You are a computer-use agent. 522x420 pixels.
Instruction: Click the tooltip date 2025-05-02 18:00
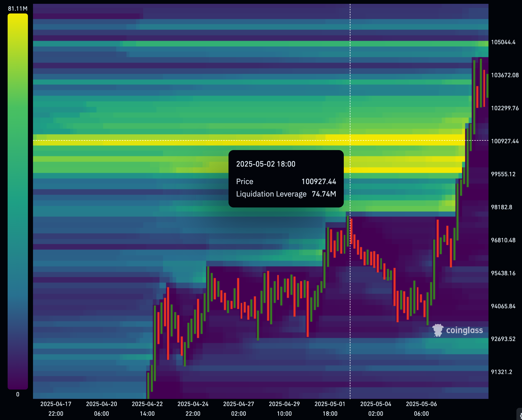pyautogui.click(x=266, y=164)
